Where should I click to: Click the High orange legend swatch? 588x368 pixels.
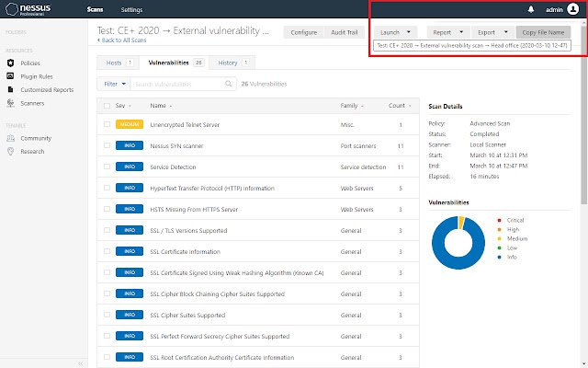coord(499,229)
